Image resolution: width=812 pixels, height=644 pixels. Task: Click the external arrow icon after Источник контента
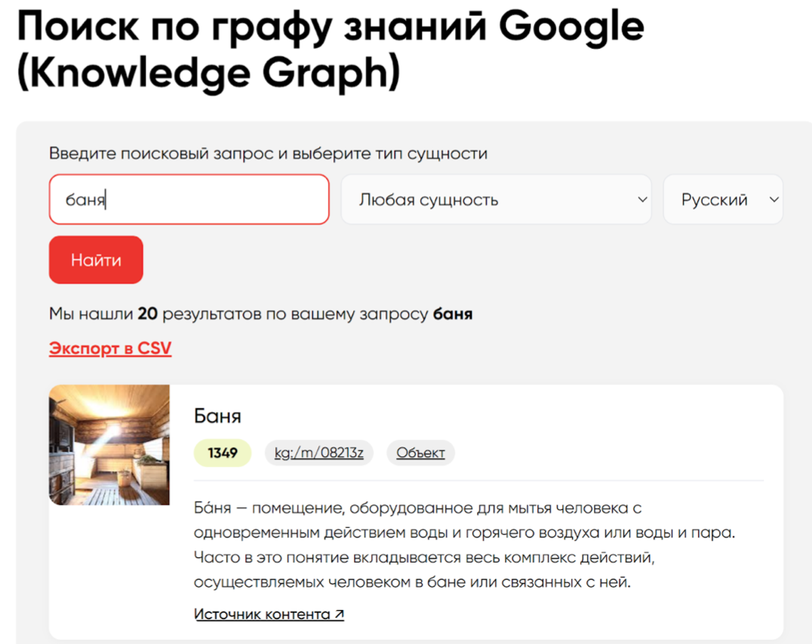pyautogui.click(x=339, y=614)
